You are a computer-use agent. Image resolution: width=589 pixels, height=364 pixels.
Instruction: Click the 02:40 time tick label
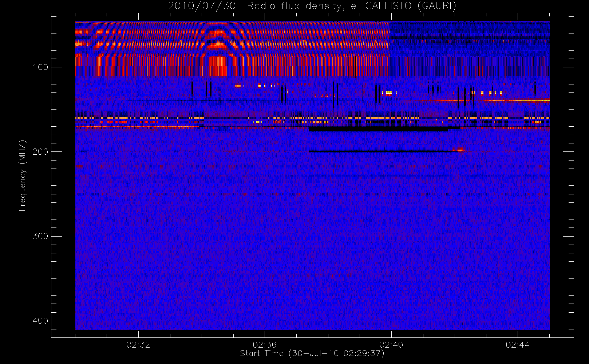pos(391,345)
